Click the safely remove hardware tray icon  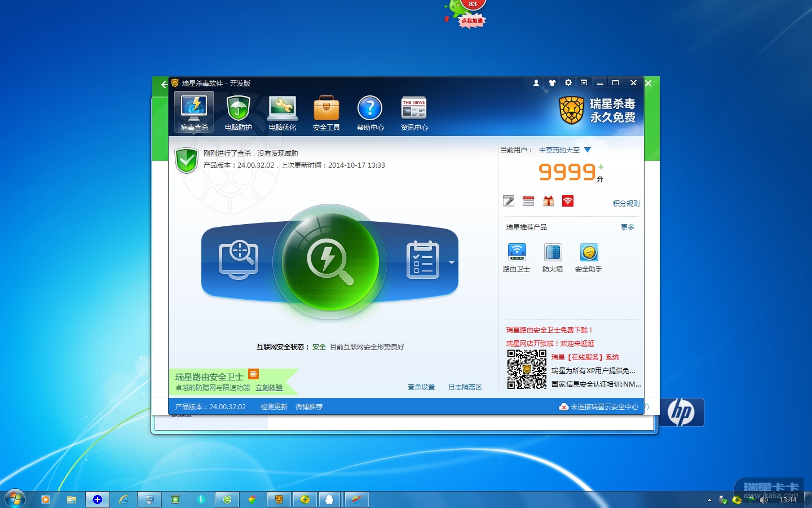(723, 500)
